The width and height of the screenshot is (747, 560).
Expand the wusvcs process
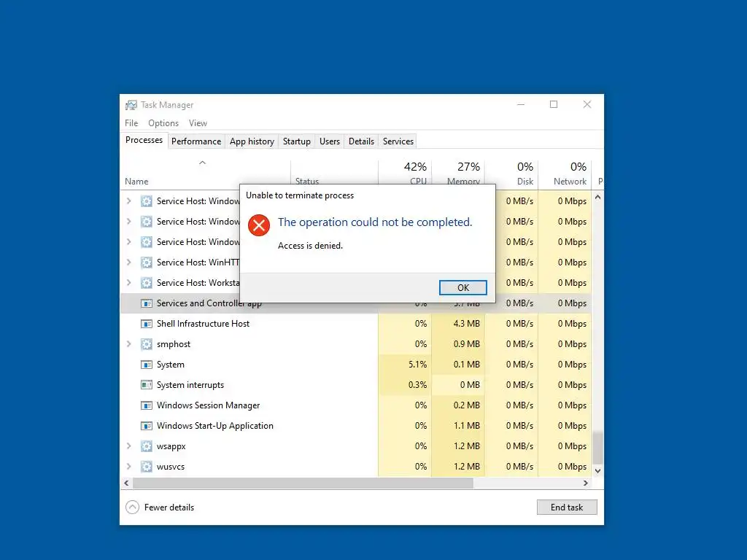pyautogui.click(x=128, y=467)
